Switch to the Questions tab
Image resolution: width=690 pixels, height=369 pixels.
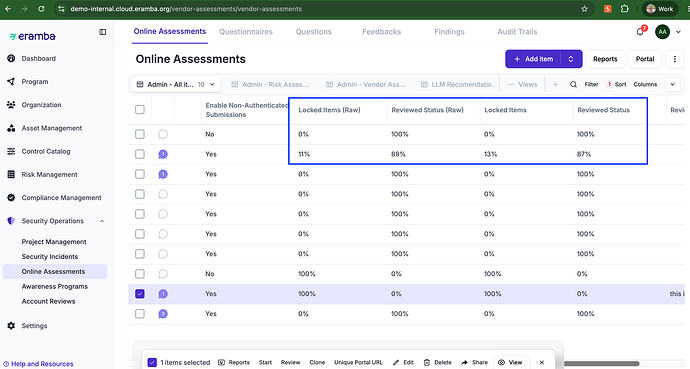pos(314,32)
